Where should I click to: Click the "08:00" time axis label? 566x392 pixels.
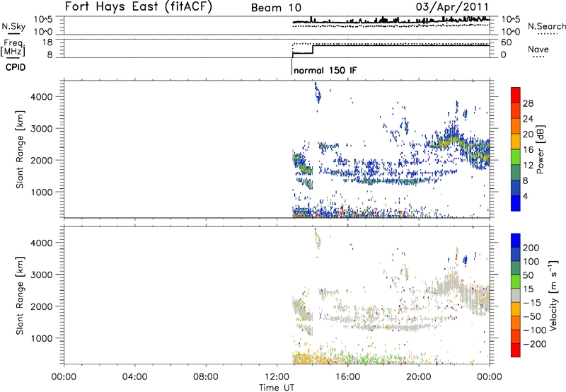[x=206, y=377]
